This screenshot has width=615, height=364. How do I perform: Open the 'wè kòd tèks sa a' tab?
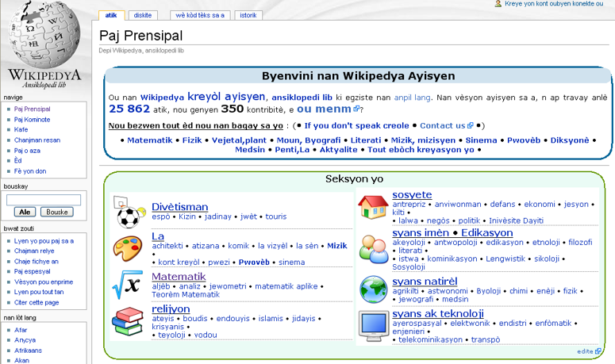[x=200, y=15]
